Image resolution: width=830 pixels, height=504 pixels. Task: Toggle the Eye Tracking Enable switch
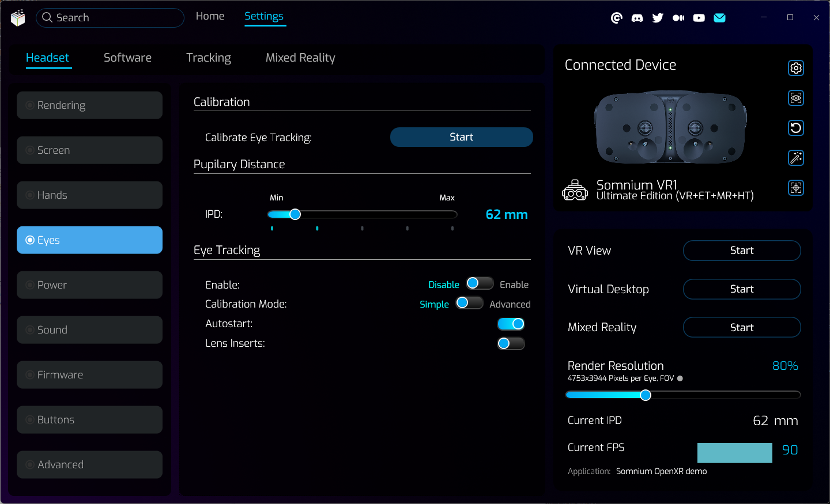pos(480,283)
